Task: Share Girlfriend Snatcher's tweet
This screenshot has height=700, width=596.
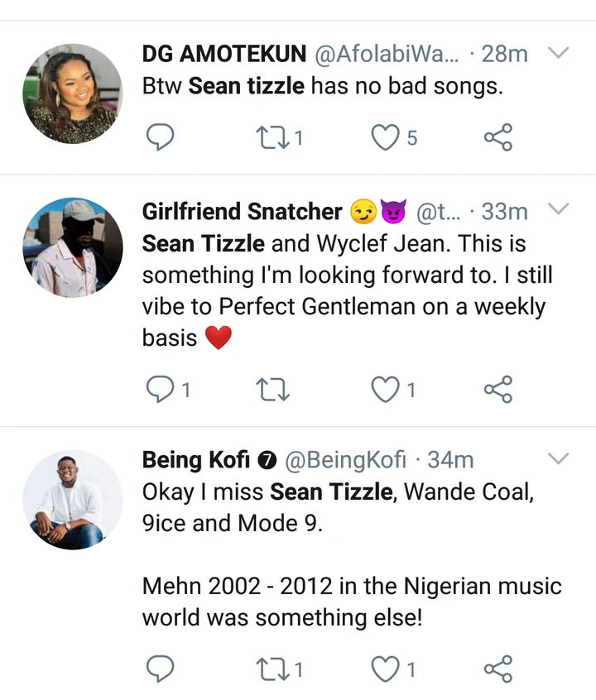Action: point(497,390)
